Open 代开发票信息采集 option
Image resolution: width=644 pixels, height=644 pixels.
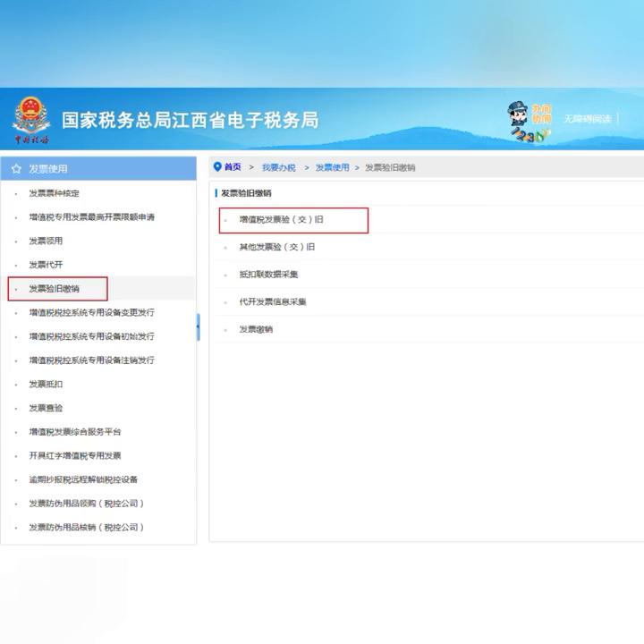[x=273, y=302]
